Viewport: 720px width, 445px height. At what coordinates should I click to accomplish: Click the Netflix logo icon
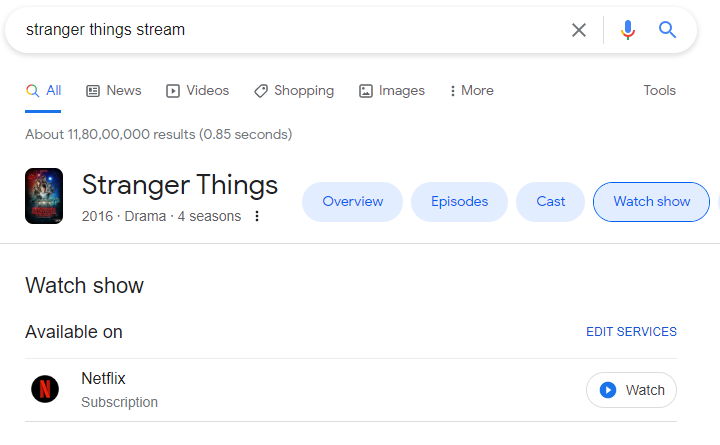45,389
